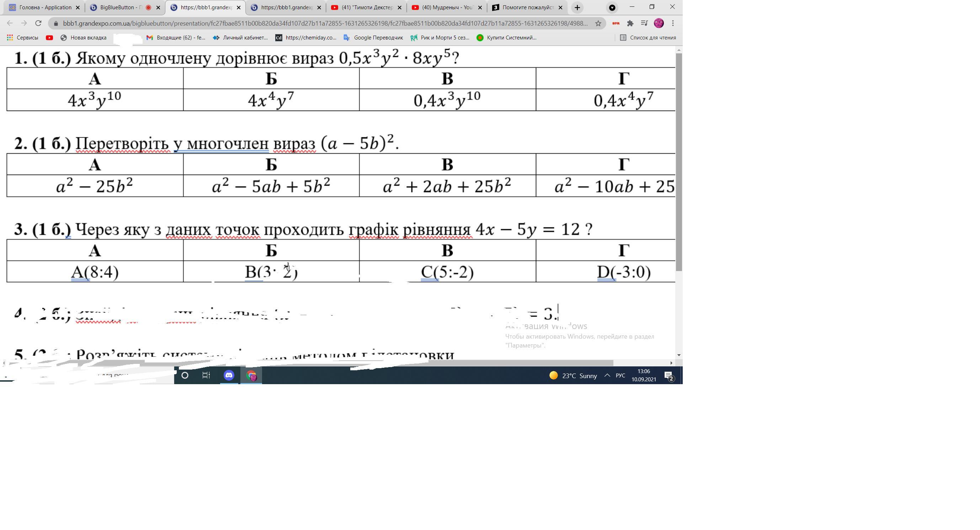This screenshot has height=530, width=980.
Task: Expand the hidden system tray icons chevron
Action: click(x=607, y=376)
